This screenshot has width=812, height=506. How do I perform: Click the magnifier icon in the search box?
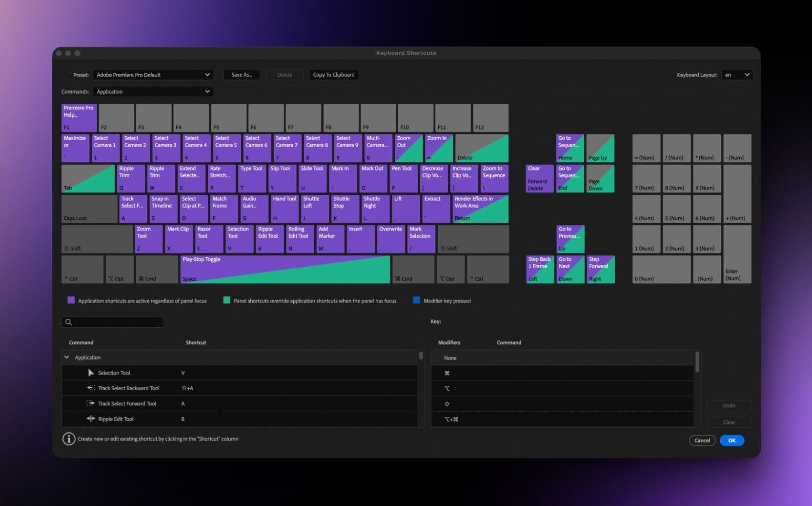[68, 322]
